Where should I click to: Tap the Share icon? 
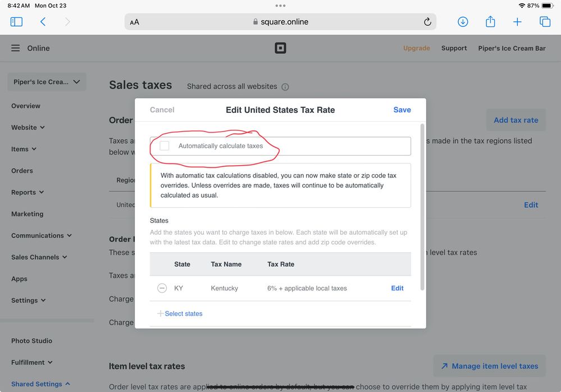point(490,22)
